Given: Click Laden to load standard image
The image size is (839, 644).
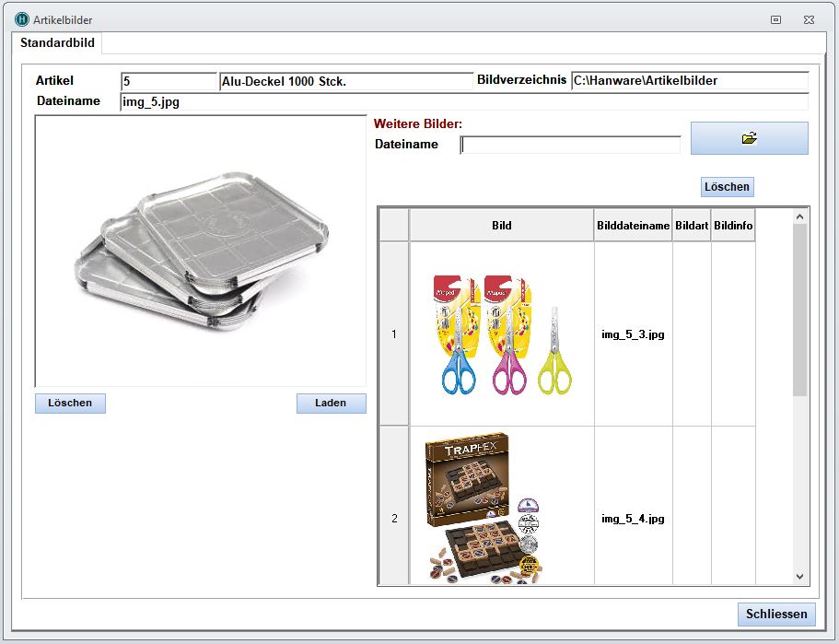Looking at the screenshot, I should (331, 404).
